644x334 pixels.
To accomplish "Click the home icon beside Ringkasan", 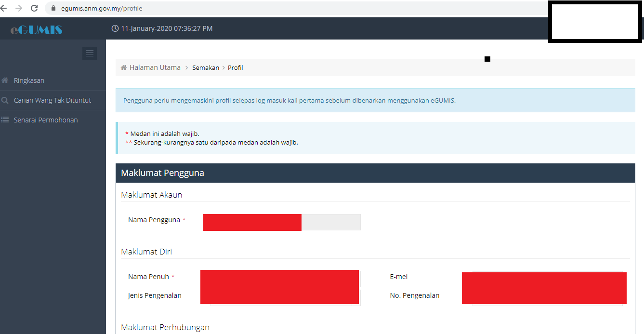I will (5, 80).
